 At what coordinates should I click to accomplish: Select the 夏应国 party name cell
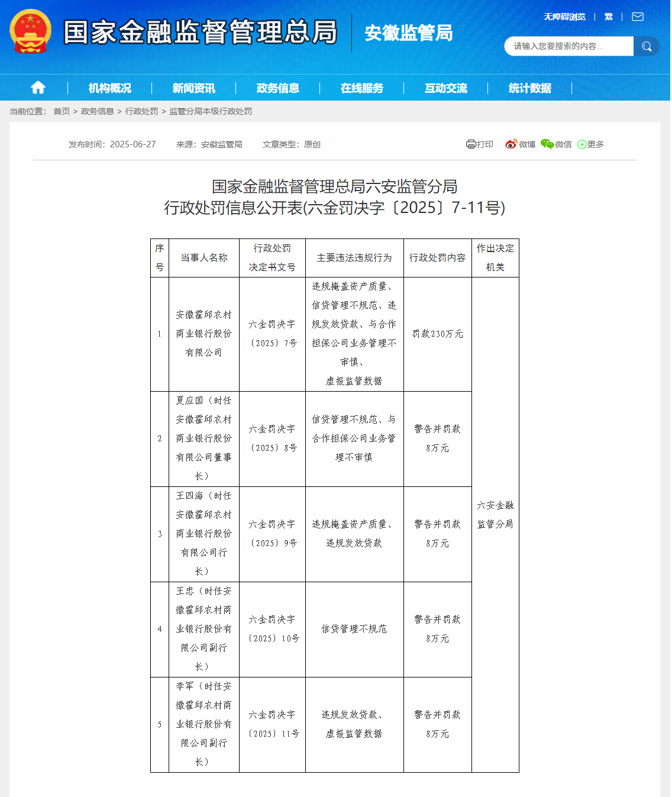[204, 438]
